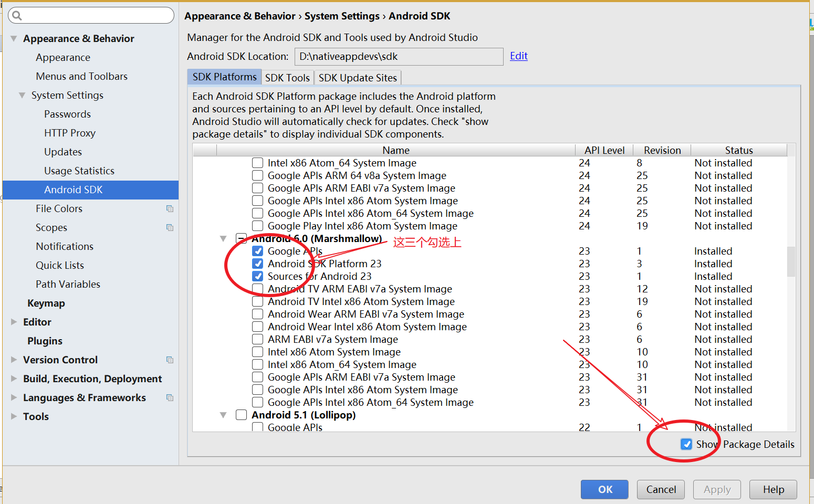Click the Cancel button
Image resolution: width=814 pixels, height=504 pixels.
coord(661,489)
